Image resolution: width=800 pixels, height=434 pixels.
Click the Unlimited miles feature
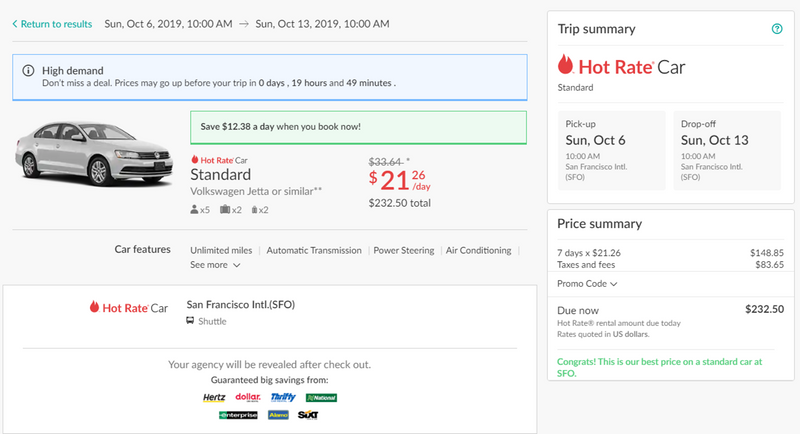221,250
